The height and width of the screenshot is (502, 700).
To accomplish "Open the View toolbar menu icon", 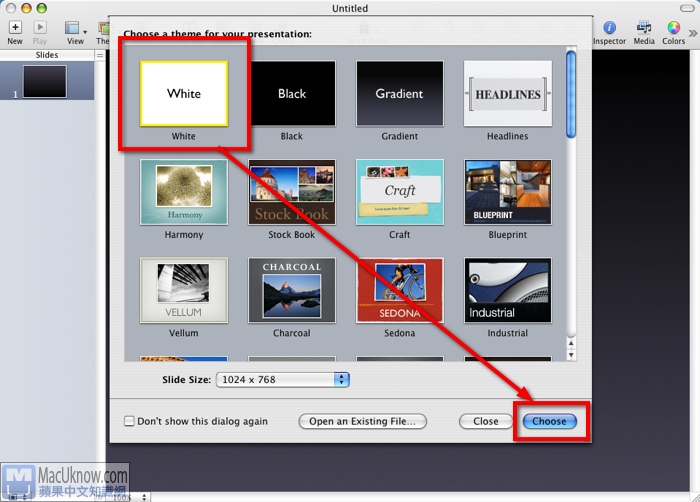I will (72, 28).
